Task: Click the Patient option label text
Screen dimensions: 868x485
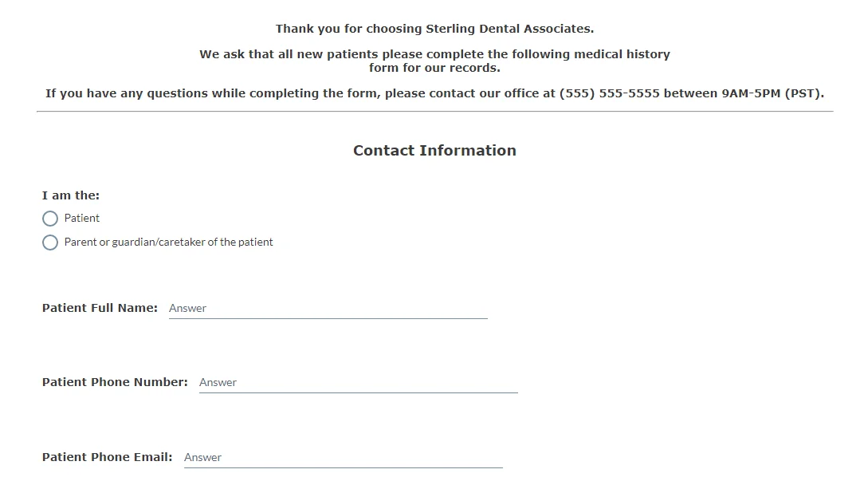Action: (x=82, y=218)
